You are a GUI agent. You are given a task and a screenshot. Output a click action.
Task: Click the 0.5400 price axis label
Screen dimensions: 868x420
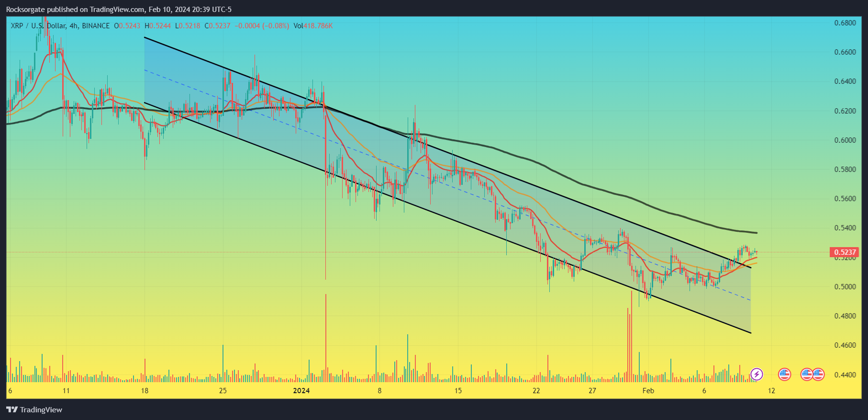(845, 228)
